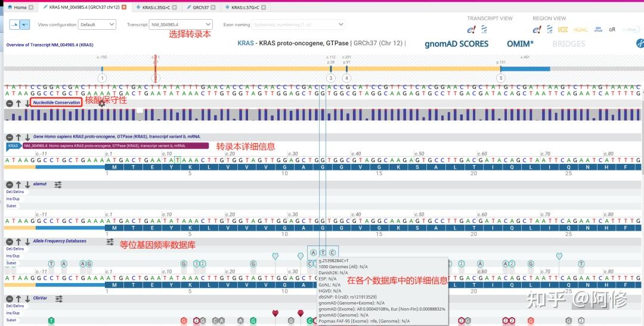Collapse the Nucleotide Conservation track
The height and width of the screenshot is (326, 644).
click(10, 104)
